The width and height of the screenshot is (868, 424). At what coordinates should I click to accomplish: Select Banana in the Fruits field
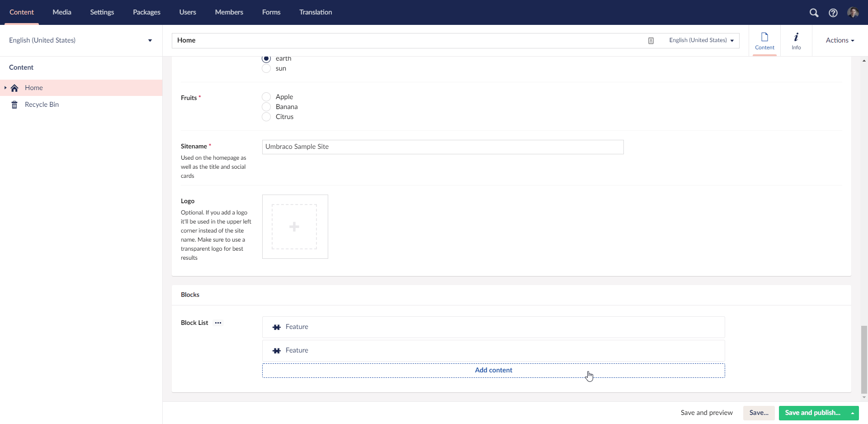point(266,107)
